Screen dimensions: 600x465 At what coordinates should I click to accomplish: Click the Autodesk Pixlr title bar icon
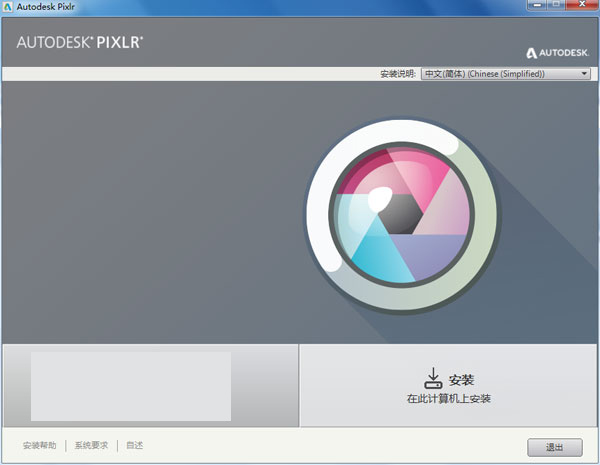(7, 7)
